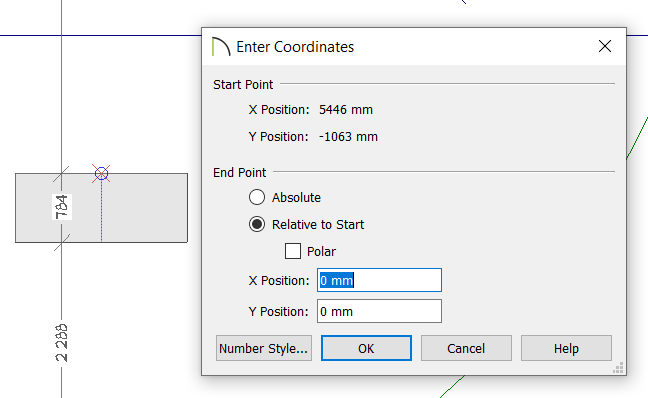Open Help for entering coordinates
The height and width of the screenshot is (398, 648).
coord(566,348)
